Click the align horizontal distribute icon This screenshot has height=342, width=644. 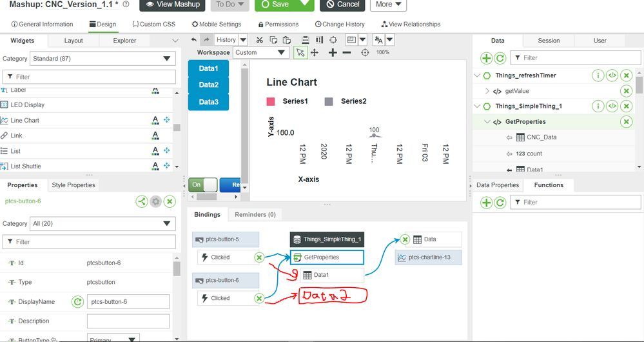319,40
